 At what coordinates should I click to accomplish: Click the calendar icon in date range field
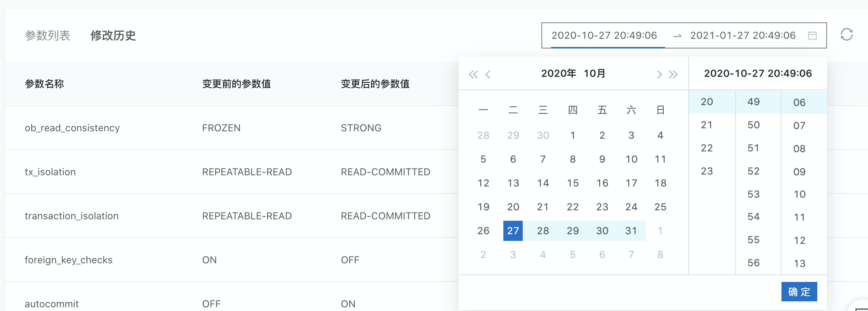coord(812,35)
